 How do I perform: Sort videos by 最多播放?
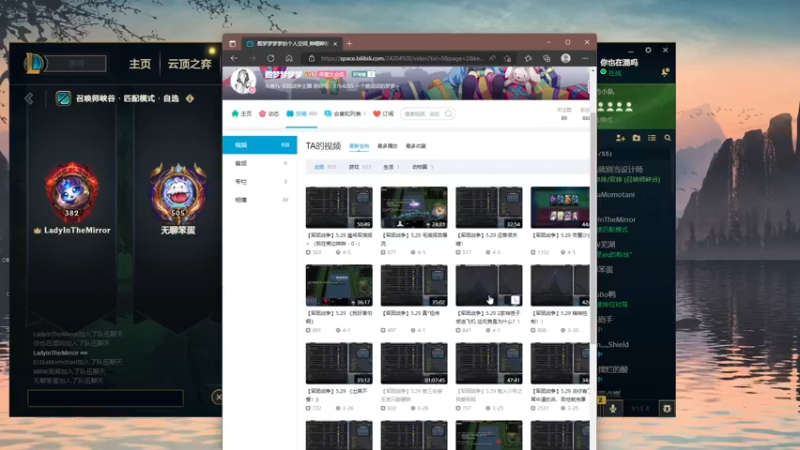(387, 146)
